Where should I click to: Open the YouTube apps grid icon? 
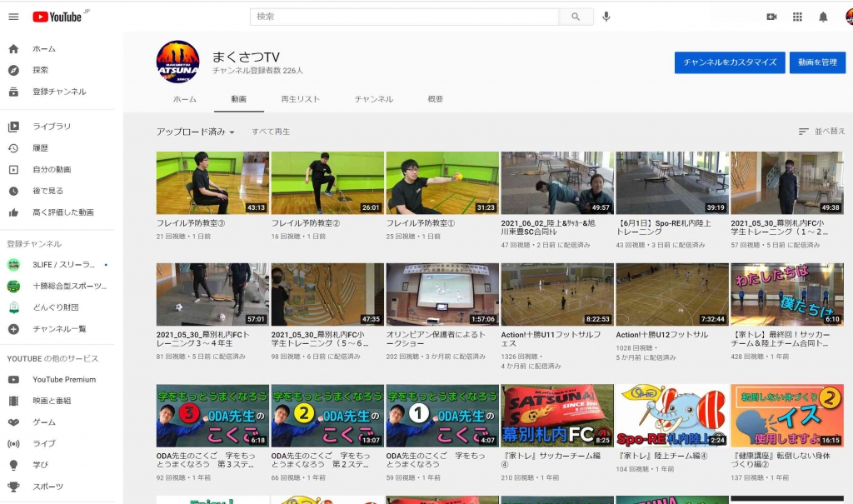pos(797,17)
